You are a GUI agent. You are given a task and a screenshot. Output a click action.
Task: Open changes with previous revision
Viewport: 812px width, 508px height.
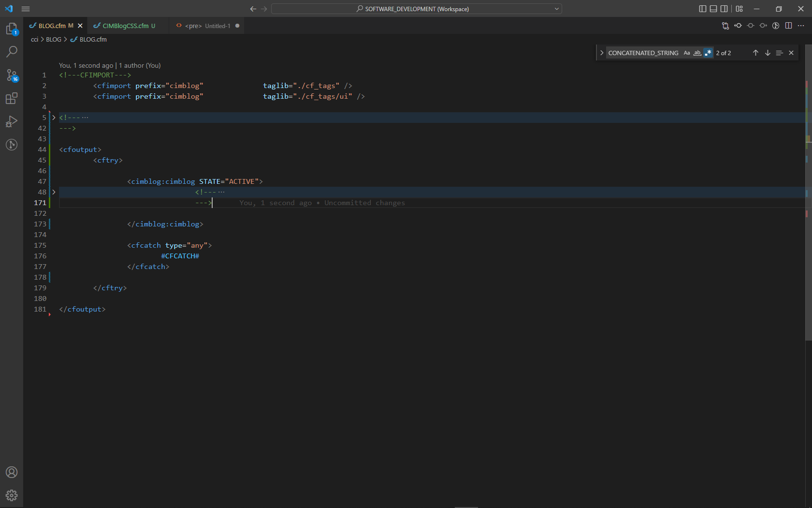coord(738,26)
